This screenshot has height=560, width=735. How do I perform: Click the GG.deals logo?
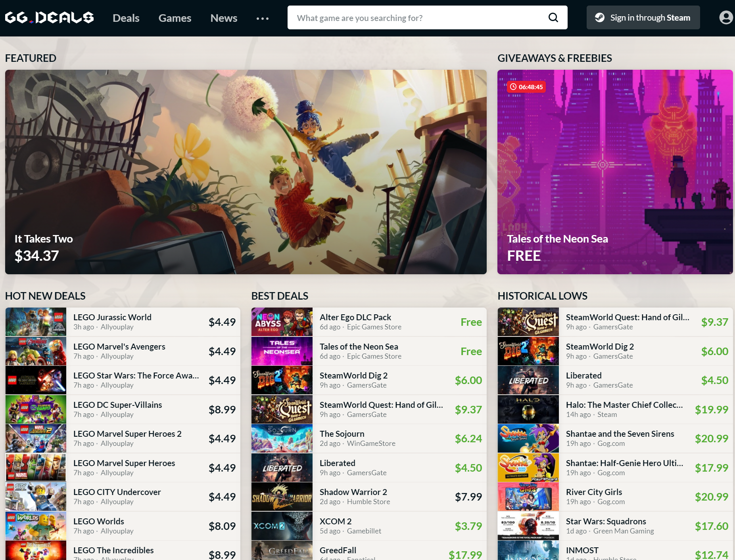coord(49,17)
